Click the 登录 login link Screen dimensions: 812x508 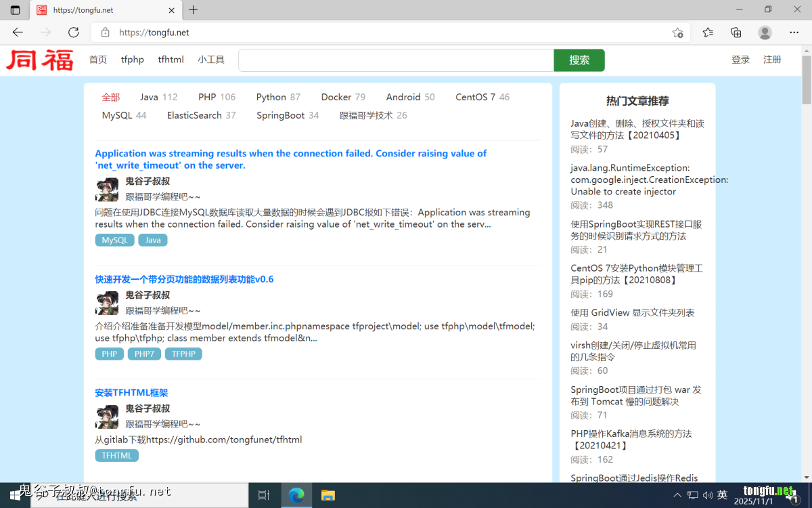(740, 60)
